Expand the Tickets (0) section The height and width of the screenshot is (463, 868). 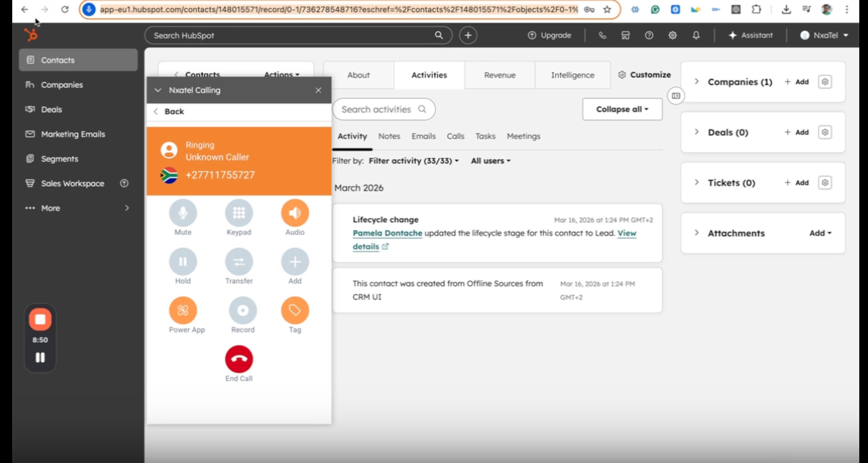pyautogui.click(x=696, y=183)
